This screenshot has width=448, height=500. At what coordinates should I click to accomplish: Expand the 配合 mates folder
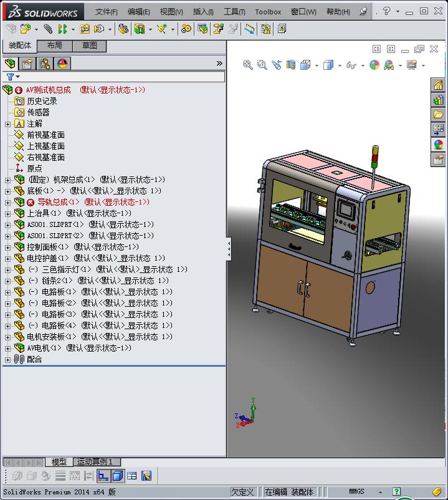click(x=7, y=360)
